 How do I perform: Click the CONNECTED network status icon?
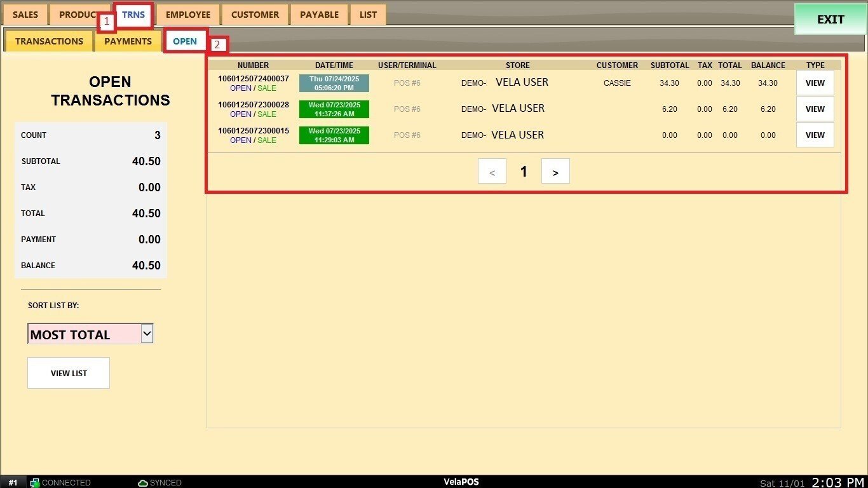point(35,483)
